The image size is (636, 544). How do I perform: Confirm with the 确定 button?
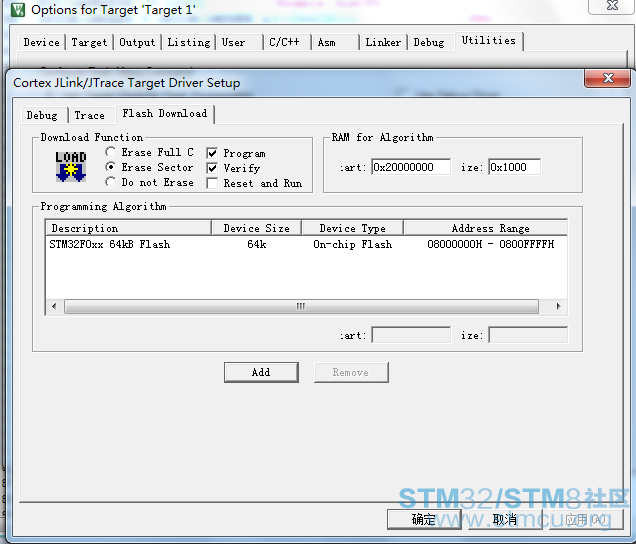tap(424, 519)
